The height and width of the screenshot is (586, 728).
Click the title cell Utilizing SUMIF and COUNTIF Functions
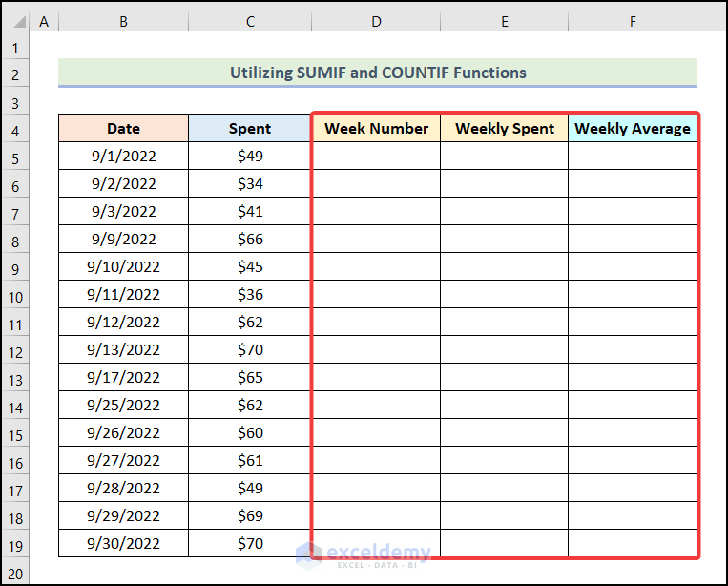pos(378,73)
